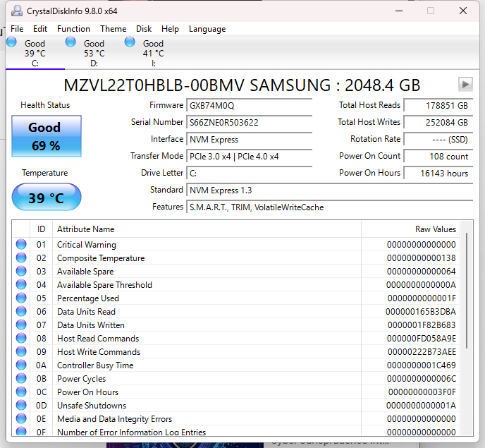This screenshot has width=485, height=448.
Task: Open the Help menu
Action: (x=170, y=29)
